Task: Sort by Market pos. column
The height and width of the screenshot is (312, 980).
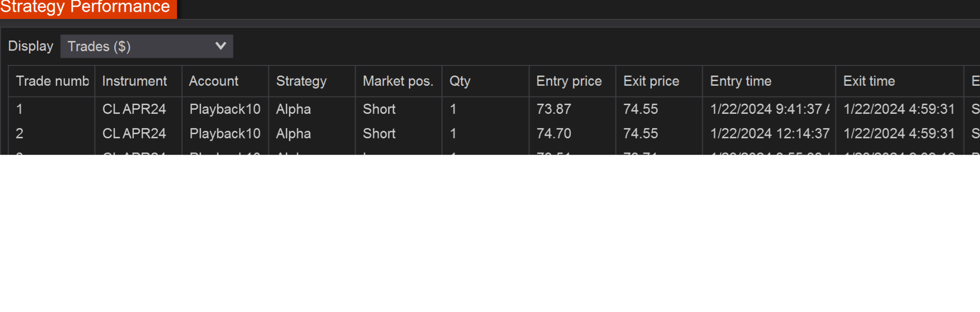Action: (x=398, y=81)
